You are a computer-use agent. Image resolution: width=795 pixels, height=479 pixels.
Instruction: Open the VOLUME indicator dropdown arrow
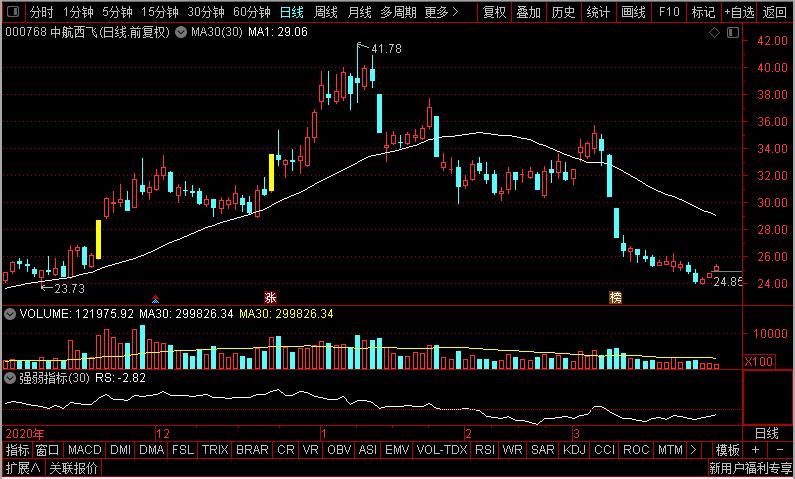coord(9,314)
